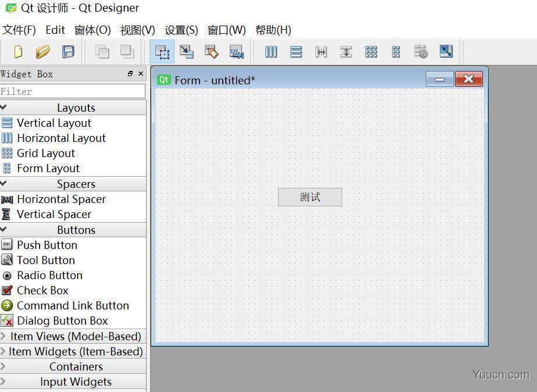The width and height of the screenshot is (537, 392).
Task: Open the 文件(F) menu
Action: [x=19, y=30]
